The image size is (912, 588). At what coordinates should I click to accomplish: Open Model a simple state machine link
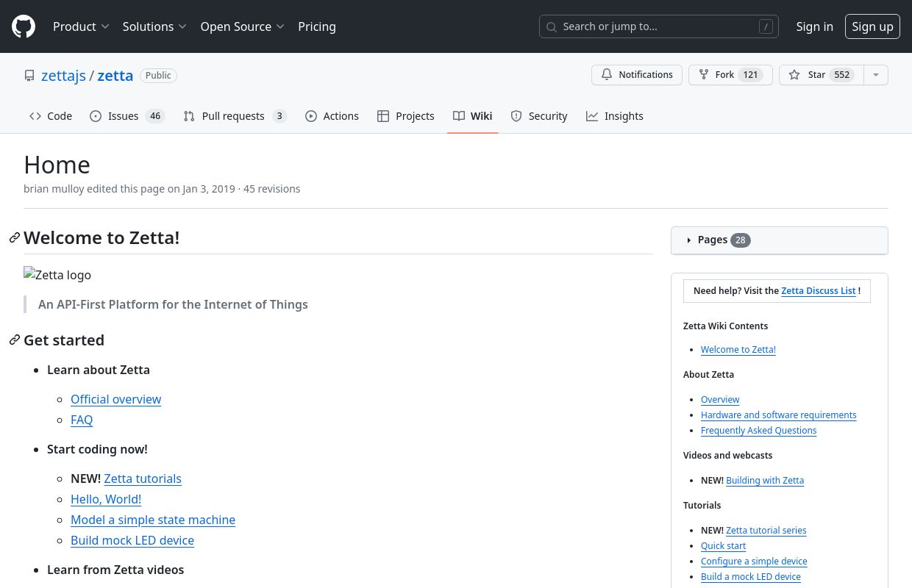point(153,520)
